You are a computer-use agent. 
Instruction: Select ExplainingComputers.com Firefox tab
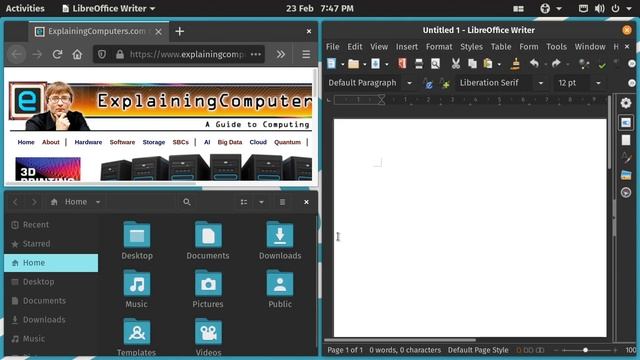coord(98,31)
